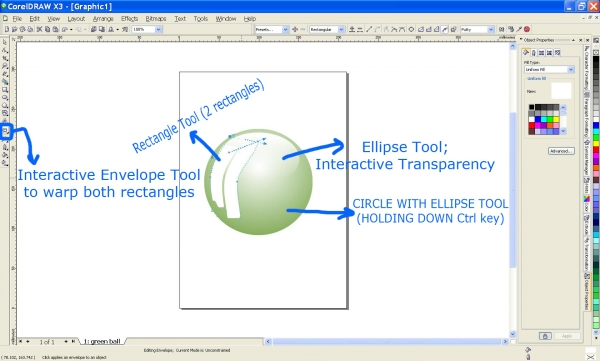
Task: Click the Add Preset plus icon
Action: tap(295, 29)
